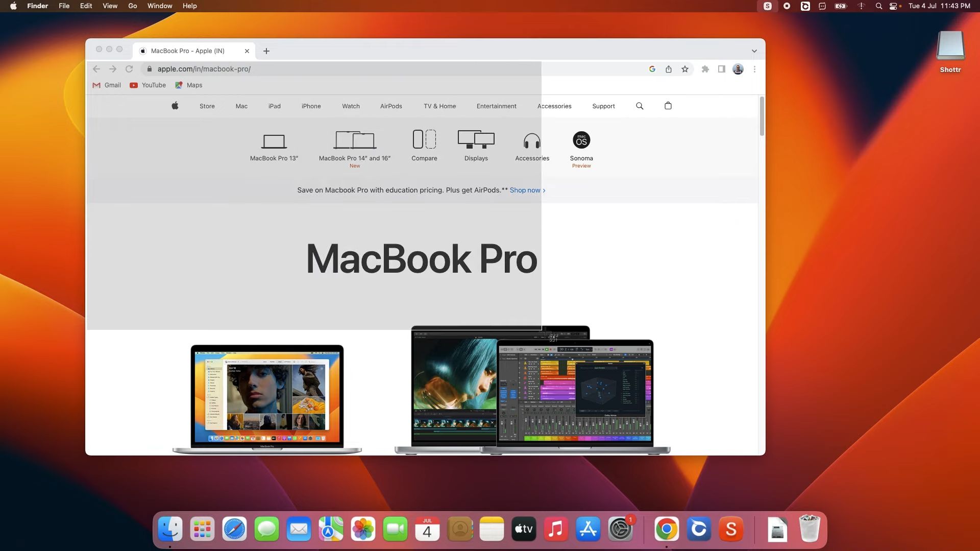Click the 13-inch MacBook Pro image
This screenshot has height=551, width=980.
tap(267, 399)
